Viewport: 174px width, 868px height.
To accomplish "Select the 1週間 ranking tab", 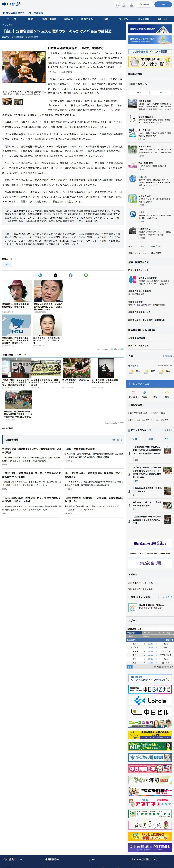I will 150,439.
